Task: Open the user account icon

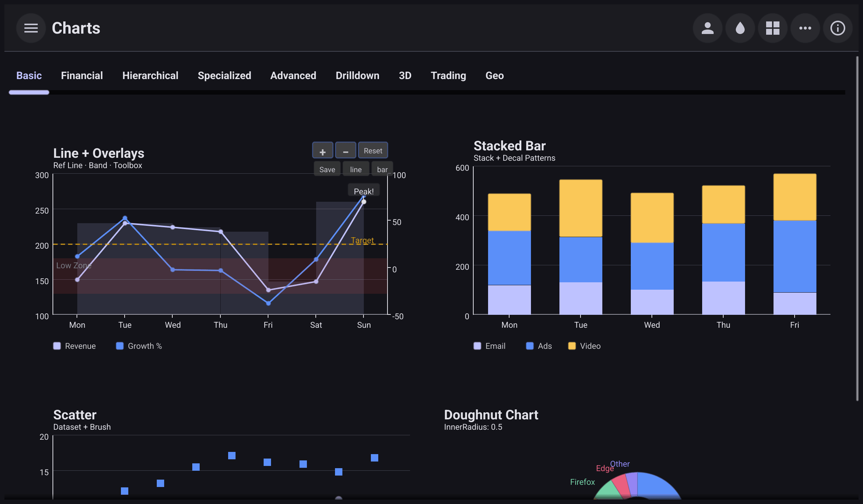Action: pyautogui.click(x=708, y=28)
